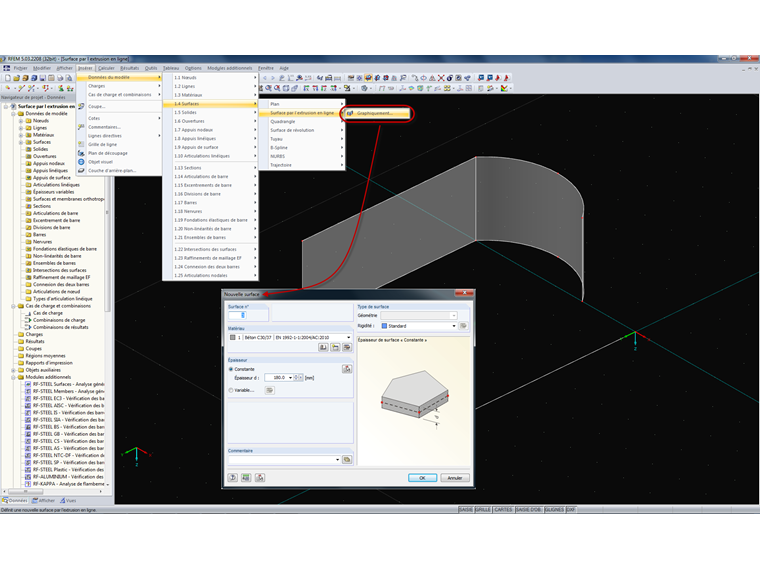
Task: Click Coupe icon in Insérer menu
Action: (x=81, y=106)
